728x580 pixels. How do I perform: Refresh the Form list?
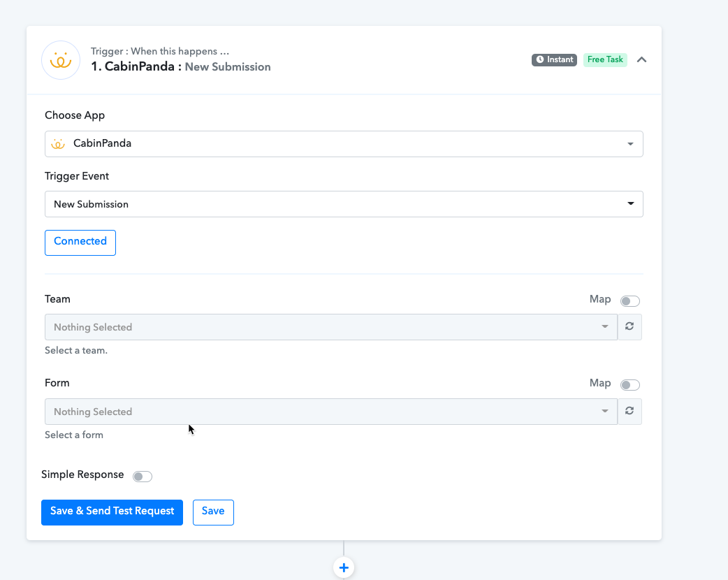pos(629,412)
